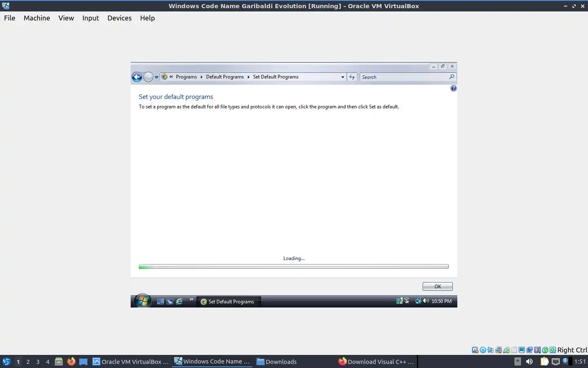Click the host wired network tray icon

556,361
